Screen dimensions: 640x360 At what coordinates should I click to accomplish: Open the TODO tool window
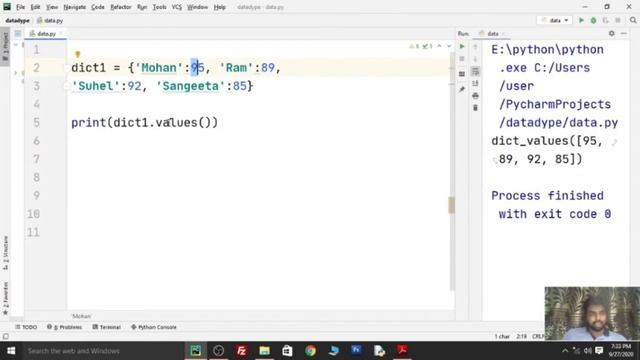(26, 327)
